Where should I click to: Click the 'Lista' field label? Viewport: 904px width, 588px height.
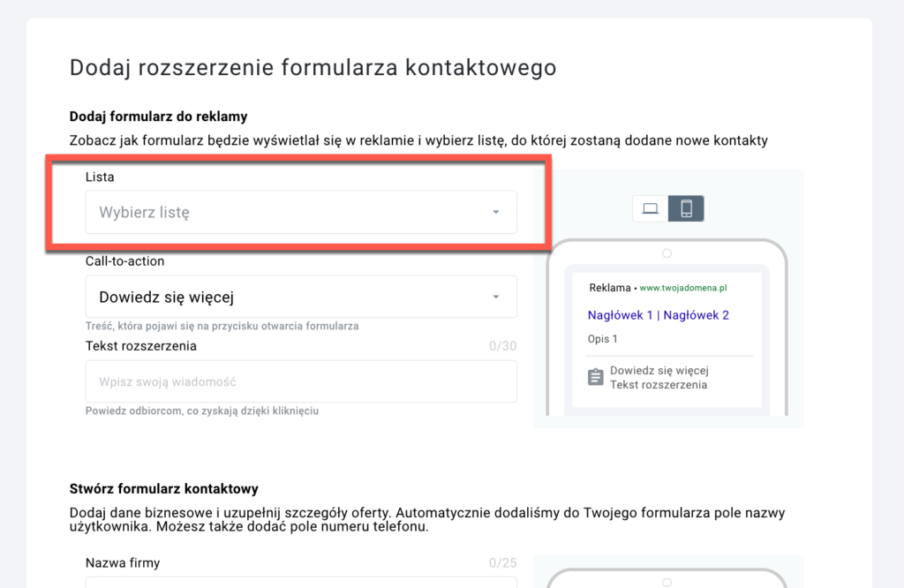[100, 177]
